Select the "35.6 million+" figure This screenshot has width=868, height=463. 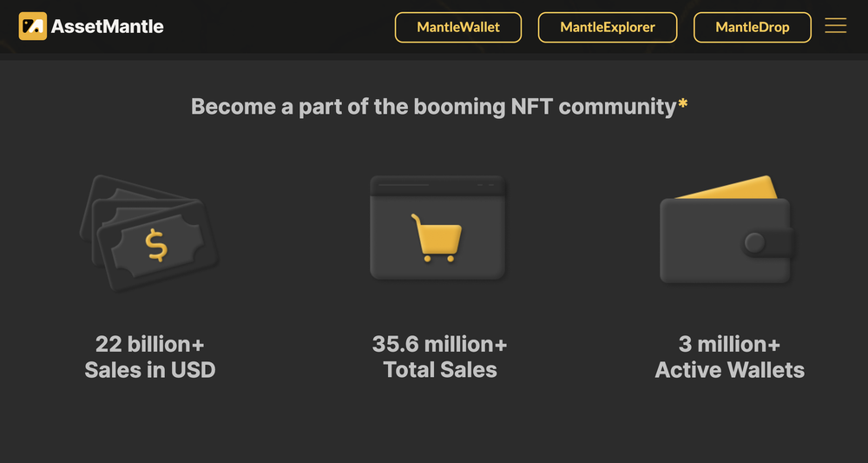point(439,344)
